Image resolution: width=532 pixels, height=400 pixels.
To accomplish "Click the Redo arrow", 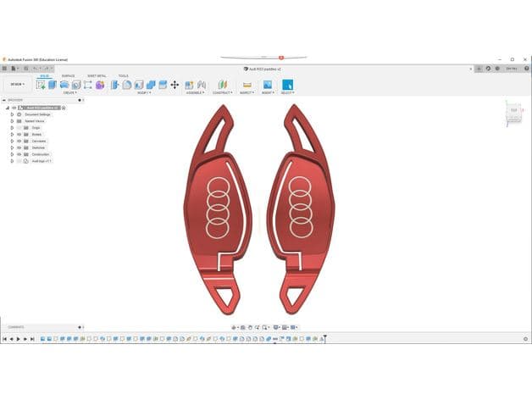I will [x=47, y=69].
